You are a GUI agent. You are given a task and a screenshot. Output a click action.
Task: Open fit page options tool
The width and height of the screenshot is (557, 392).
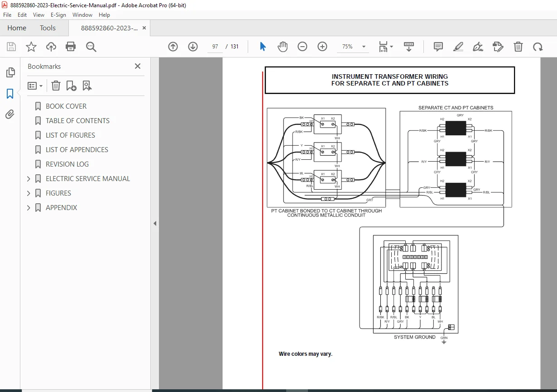386,47
